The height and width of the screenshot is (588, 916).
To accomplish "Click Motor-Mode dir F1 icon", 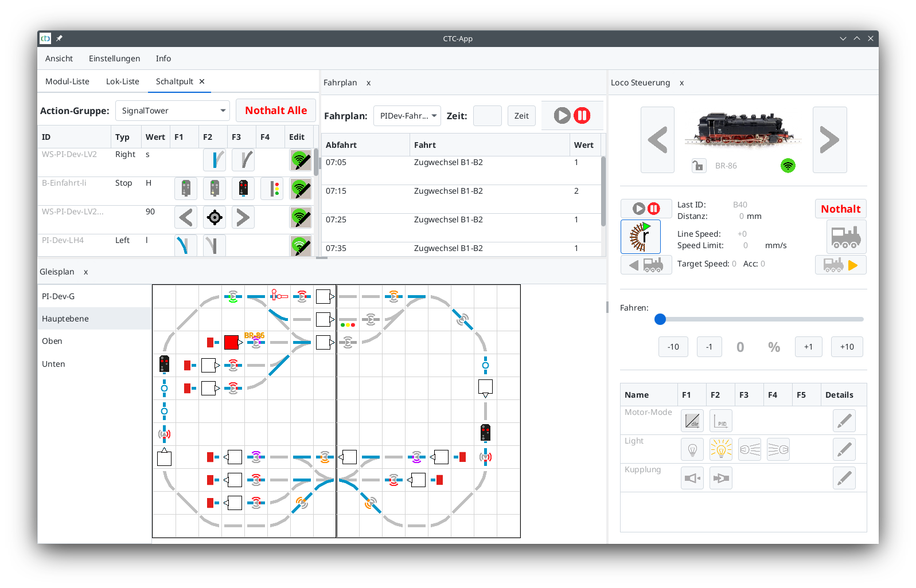I will click(x=692, y=421).
